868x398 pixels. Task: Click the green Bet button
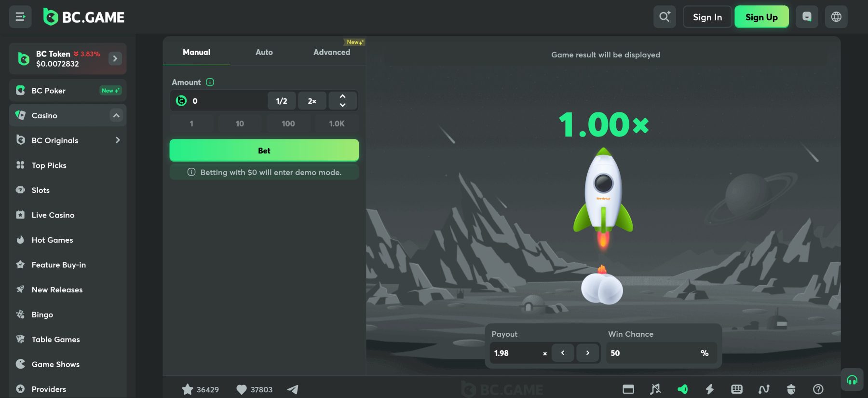point(264,151)
